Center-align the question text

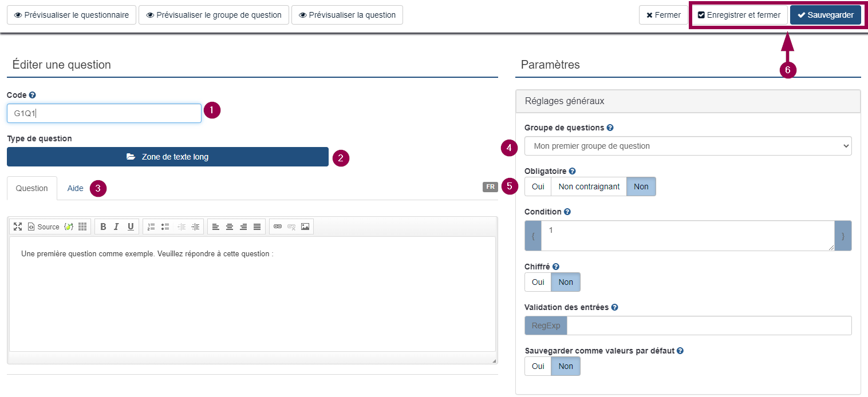click(x=230, y=227)
